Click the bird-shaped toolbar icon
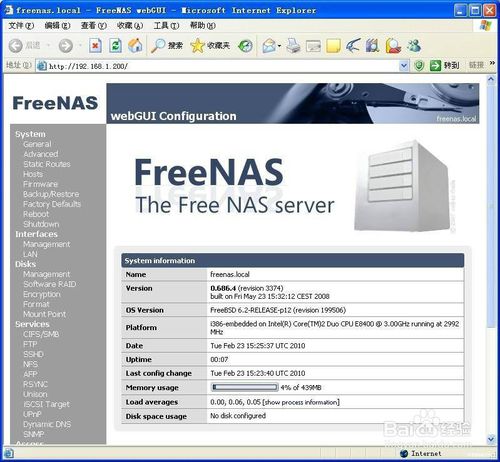This screenshot has width=500, height=462. (x=353, y=46)
